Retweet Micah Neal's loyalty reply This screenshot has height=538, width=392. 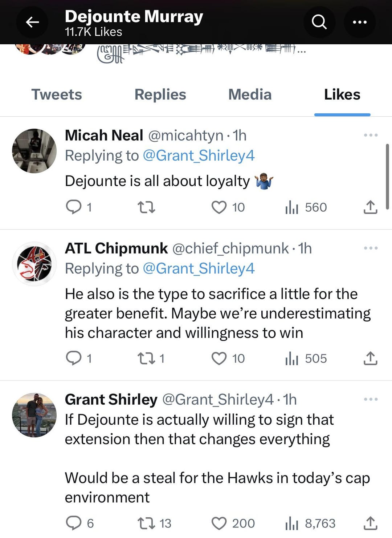coord(146,207)
